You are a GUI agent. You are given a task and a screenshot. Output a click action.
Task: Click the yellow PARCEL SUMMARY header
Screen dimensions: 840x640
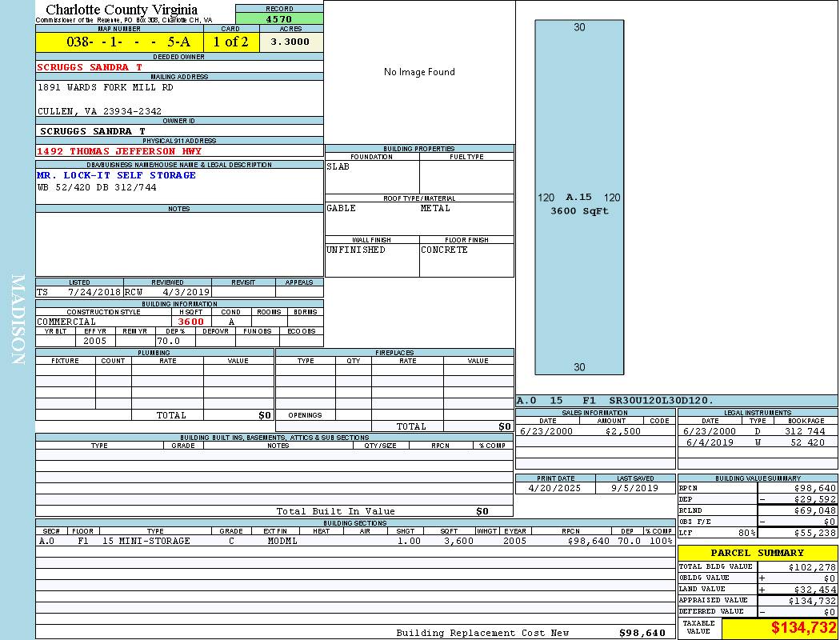pyautogui.click(x=757, y=553)
